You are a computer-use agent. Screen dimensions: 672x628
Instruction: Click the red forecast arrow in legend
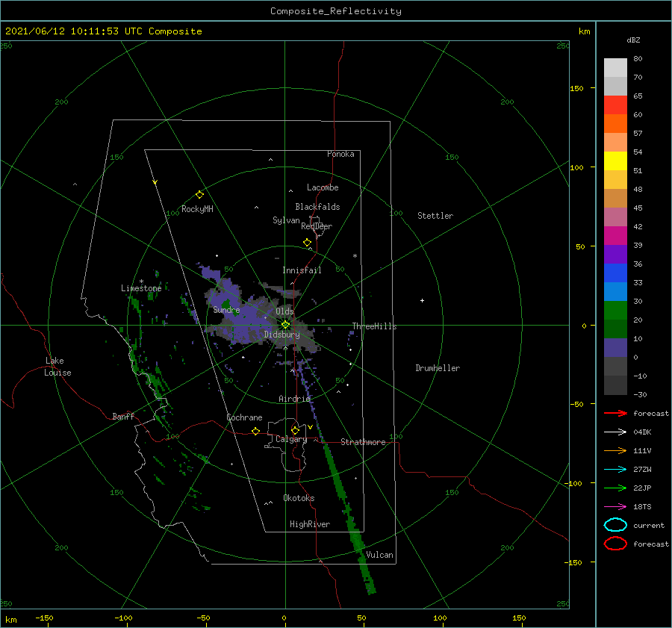tap(615, 413)
